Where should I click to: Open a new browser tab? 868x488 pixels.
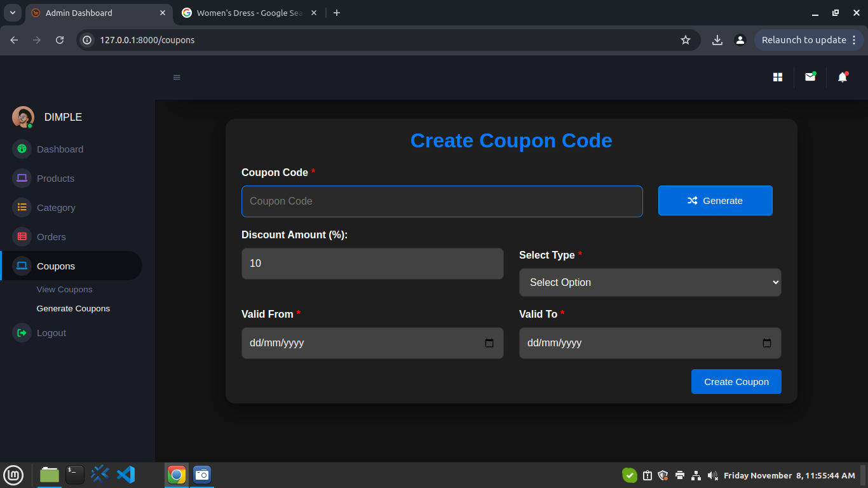pyautogui.click(x=337, y=13)
